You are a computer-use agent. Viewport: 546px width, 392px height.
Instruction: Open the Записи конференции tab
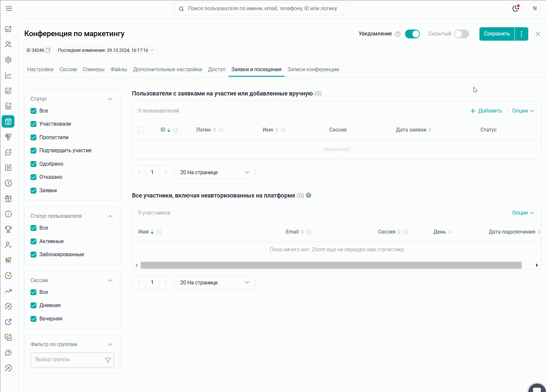tap(313, 70)
